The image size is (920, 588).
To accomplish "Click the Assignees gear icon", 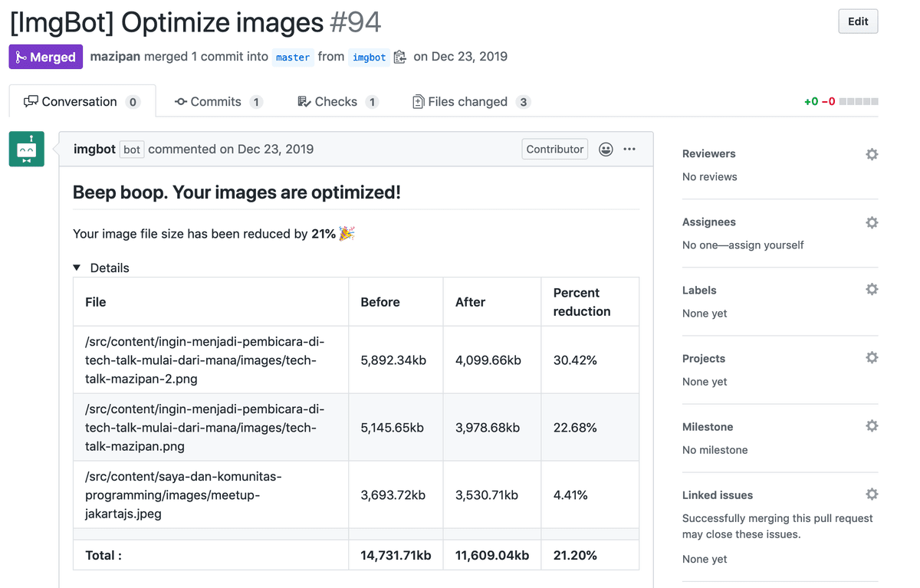I will (872, 222).
